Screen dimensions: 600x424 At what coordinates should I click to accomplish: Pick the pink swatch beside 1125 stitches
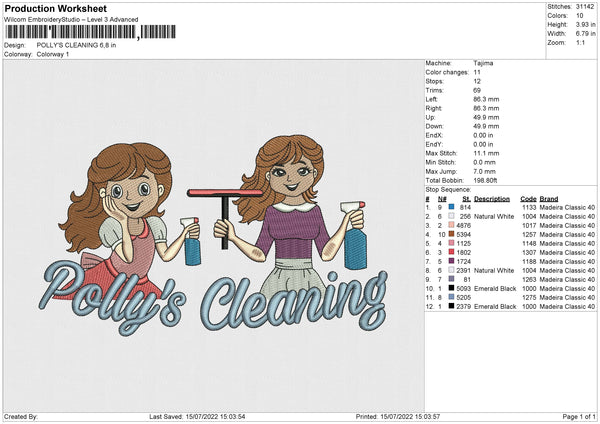point(452,243)
